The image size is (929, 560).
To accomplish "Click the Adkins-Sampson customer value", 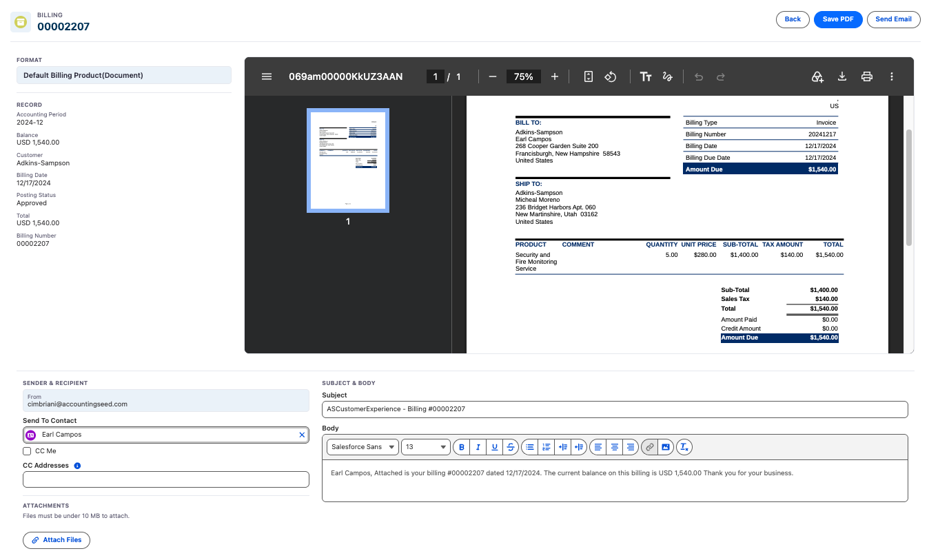I will tap(43, 163).
